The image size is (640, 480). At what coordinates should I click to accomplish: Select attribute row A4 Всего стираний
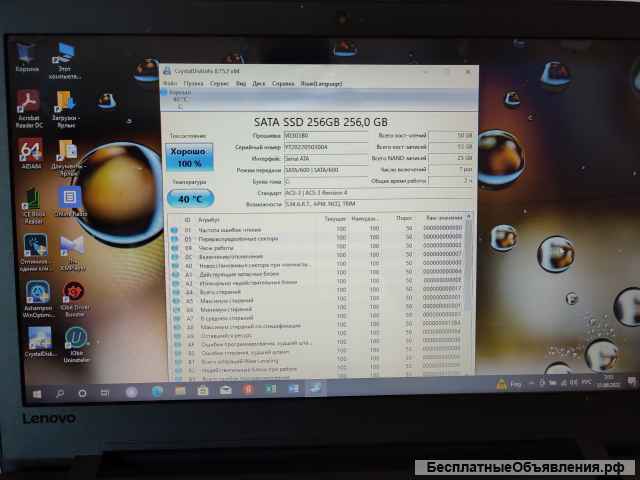point(317,291)
